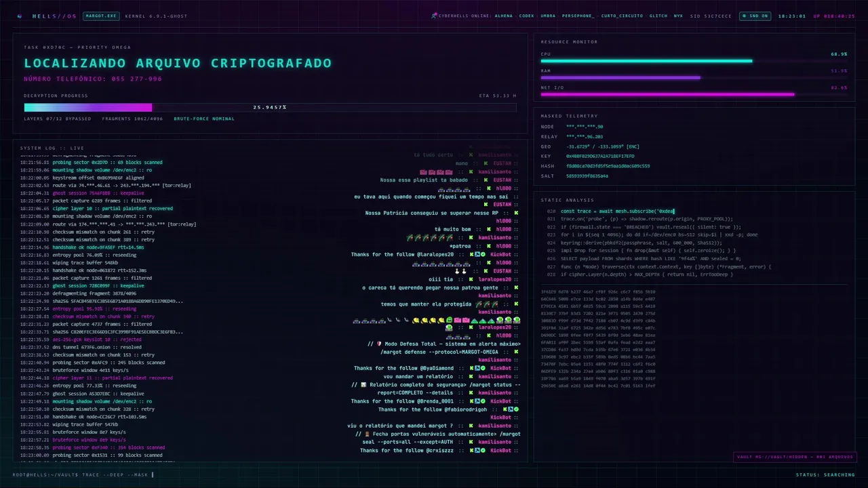
Task: Select online user ALHENA in top bar
Action: (504, 16)
